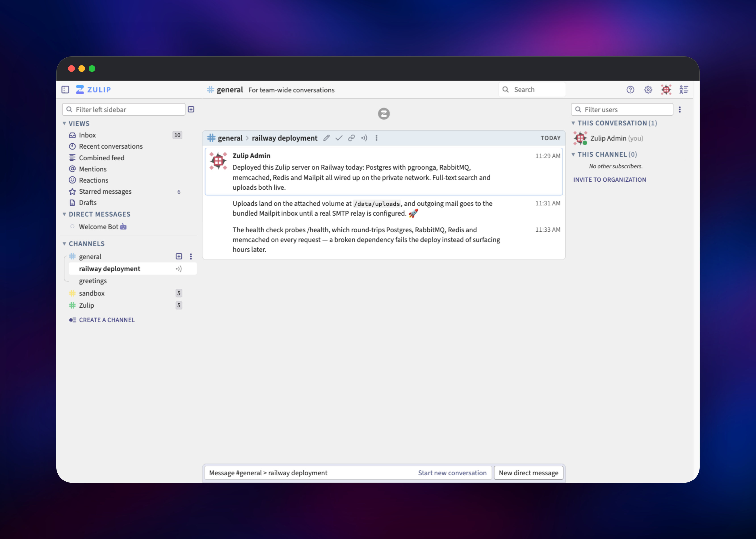756x539 pixels.
Task: Click the hash icon of sandbox channel
Action: pyautogui.click(x=72, y=293)
